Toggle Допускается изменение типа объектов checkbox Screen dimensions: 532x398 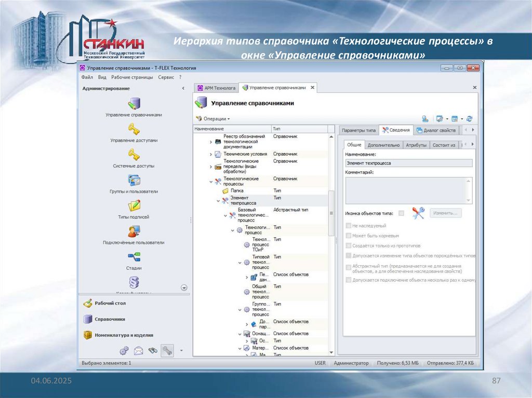click(x=349, y=256)
